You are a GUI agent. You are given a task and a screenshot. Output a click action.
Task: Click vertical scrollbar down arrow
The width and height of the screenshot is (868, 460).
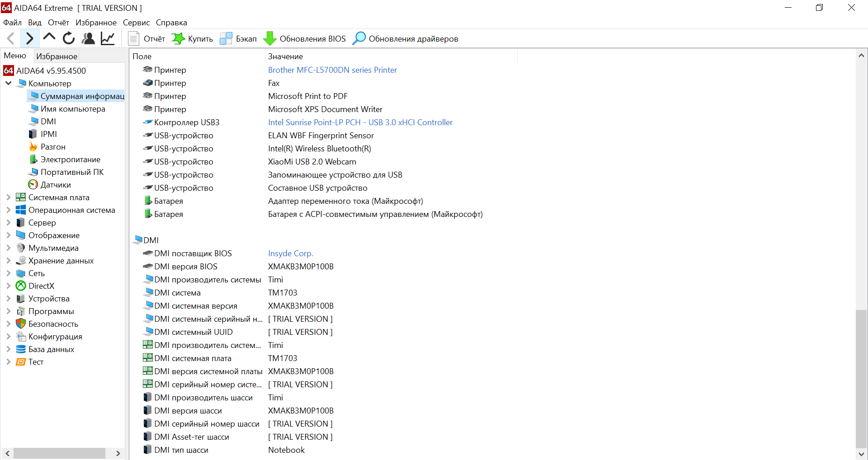click(x=861, y=454)
